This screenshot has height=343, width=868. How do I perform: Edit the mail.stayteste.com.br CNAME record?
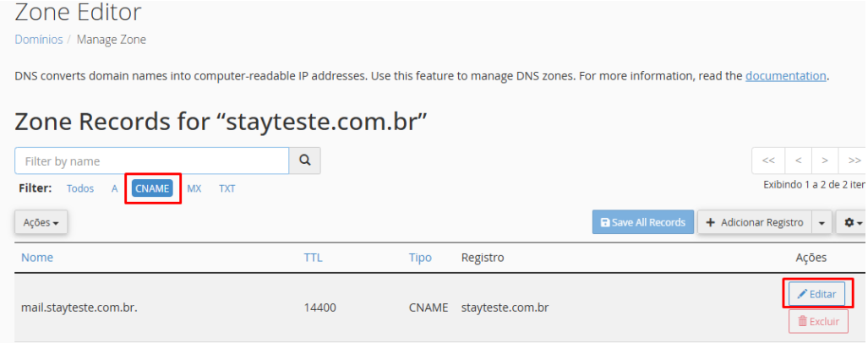[816, 294]
